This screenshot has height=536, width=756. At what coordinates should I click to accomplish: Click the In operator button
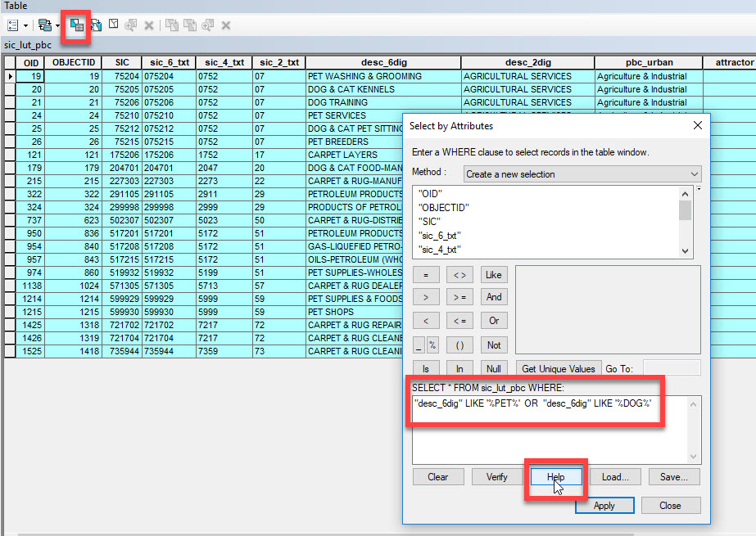coord(459,368)
